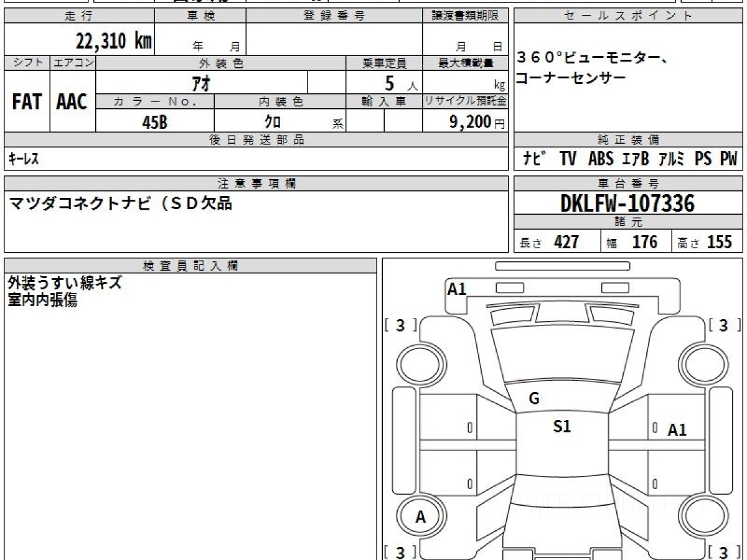Click the 後日発送部品 section header
Viewport: 747px width, 560px height.
256,140
